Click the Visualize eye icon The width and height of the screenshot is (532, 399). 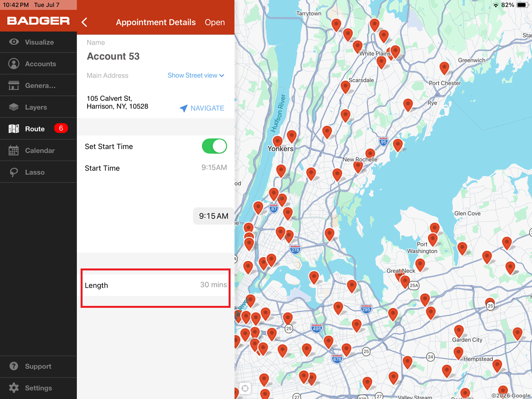pos(14,42)
